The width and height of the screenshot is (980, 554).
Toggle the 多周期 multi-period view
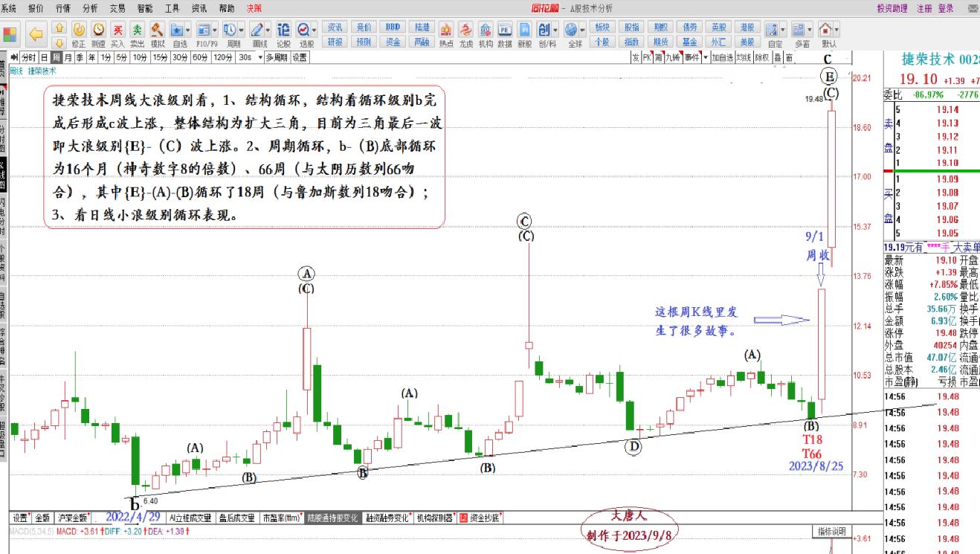click(x=276, y=57)
